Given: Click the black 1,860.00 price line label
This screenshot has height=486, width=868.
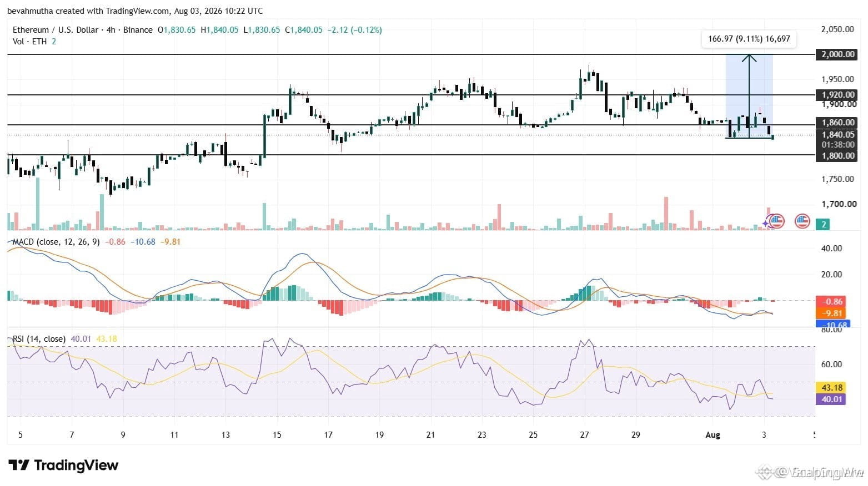Looking at the screenshot, I should pos(838,123).
